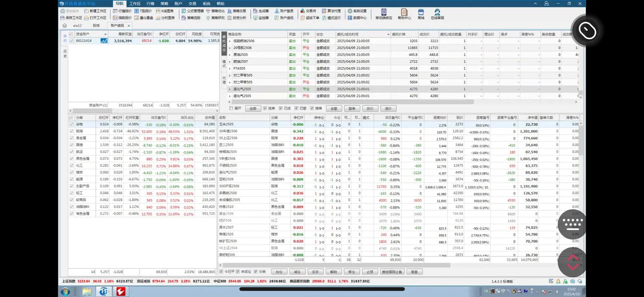The width and height of the screenshot is (644, 297).
Task: Launch 在线客服 online support
Action: (x=437, y=14)
